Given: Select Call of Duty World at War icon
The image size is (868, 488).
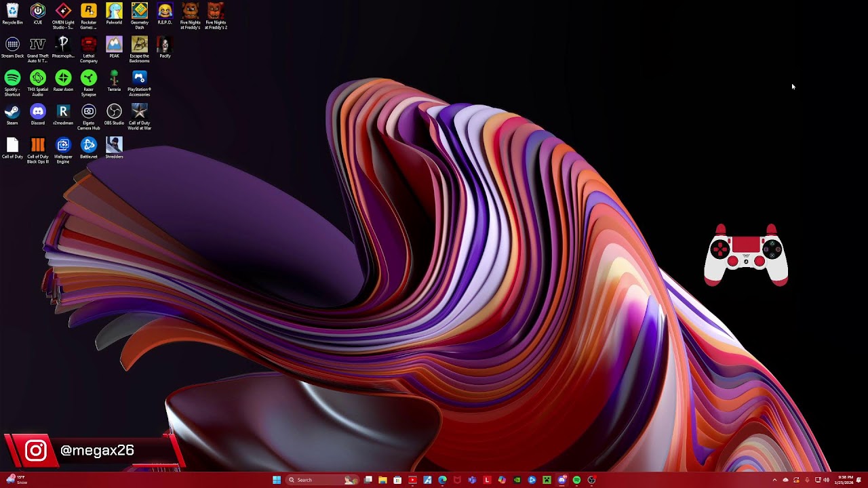Looking at the screenshot, I should [139, 117].
